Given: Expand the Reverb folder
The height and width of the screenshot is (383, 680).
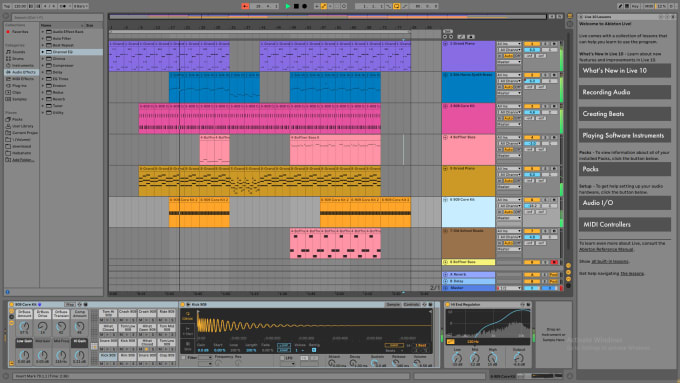Looking at the screenshot, I should coord(42,99).
